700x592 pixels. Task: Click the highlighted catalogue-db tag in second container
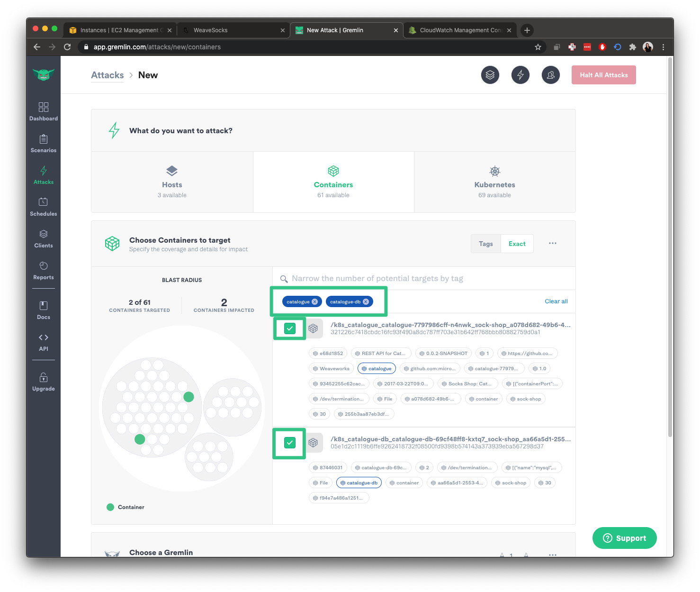[x=359, y=483]
